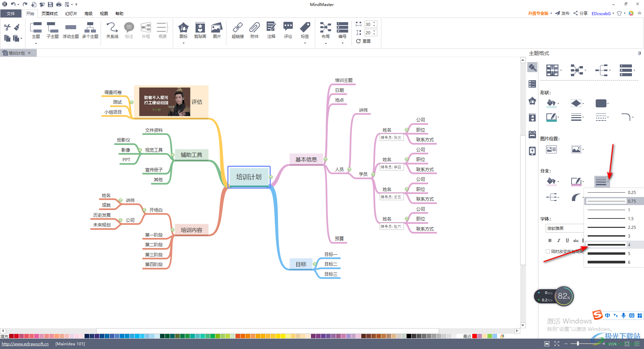Open the layout options 布局
Viewport: 644px width, 349px height.
coord(325,30)
